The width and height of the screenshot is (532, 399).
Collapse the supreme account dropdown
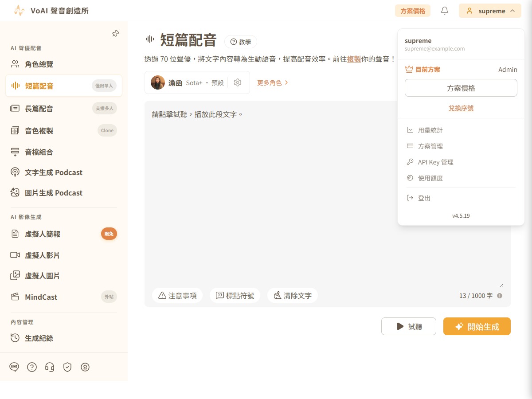490,11
